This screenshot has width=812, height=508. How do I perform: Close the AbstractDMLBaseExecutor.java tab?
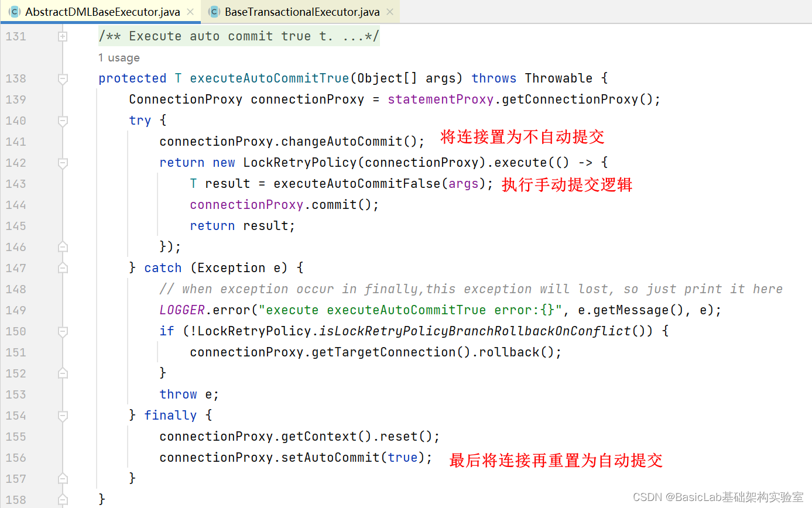[x=190, y=12]
